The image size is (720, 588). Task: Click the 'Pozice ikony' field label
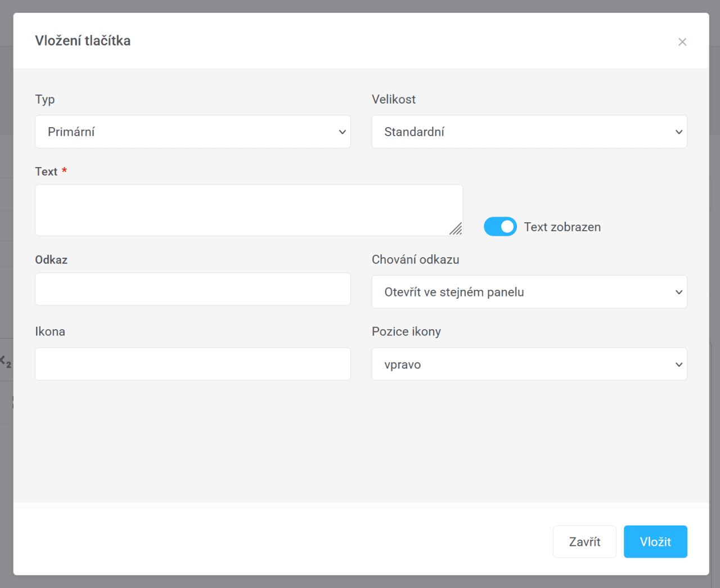click(x=406, y=332)
